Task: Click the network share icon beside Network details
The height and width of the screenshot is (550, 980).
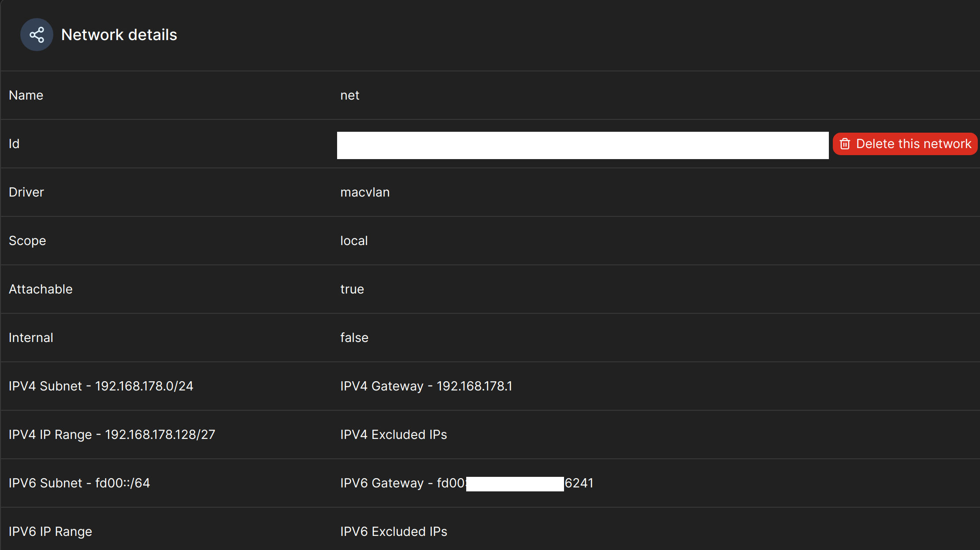Action: point(37,34)
